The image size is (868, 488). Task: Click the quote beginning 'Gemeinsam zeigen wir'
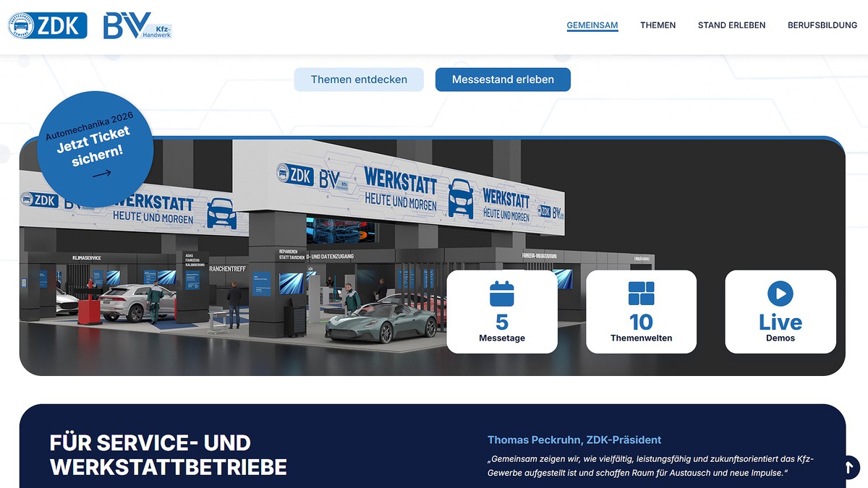(x=650, y=466)
